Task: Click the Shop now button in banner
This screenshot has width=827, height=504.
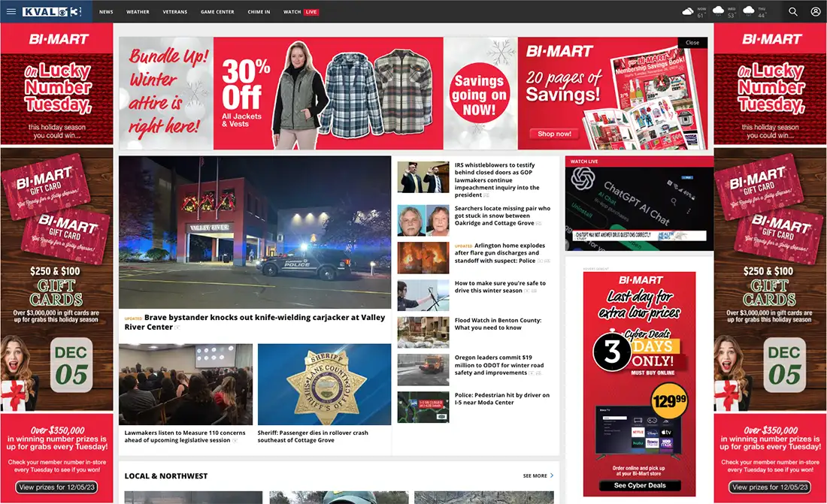Action: pos(554,134)
